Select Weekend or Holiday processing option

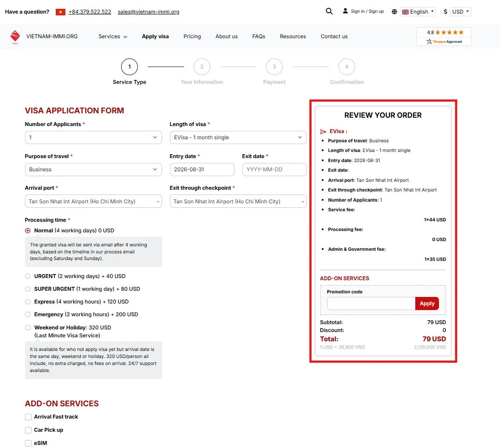tap(28, 328)
